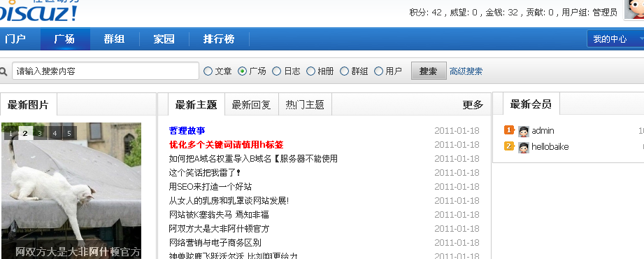
Task: Open 阿双方大是大非阿什顿官方 in thread list
Action: pyautogui.click(x=219, y=229)
